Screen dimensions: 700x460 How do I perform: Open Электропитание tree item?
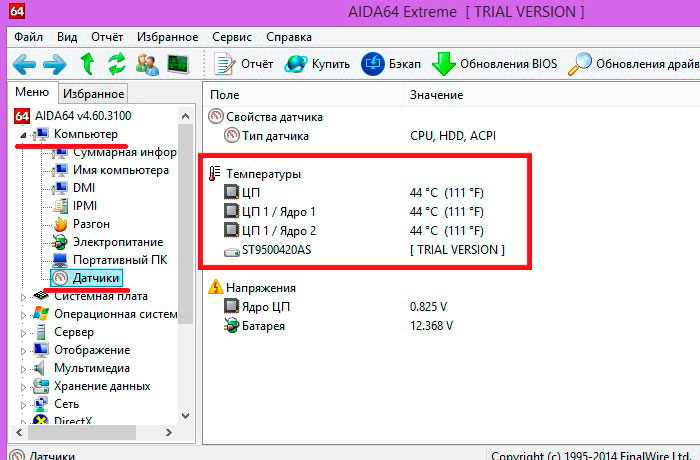118,242
